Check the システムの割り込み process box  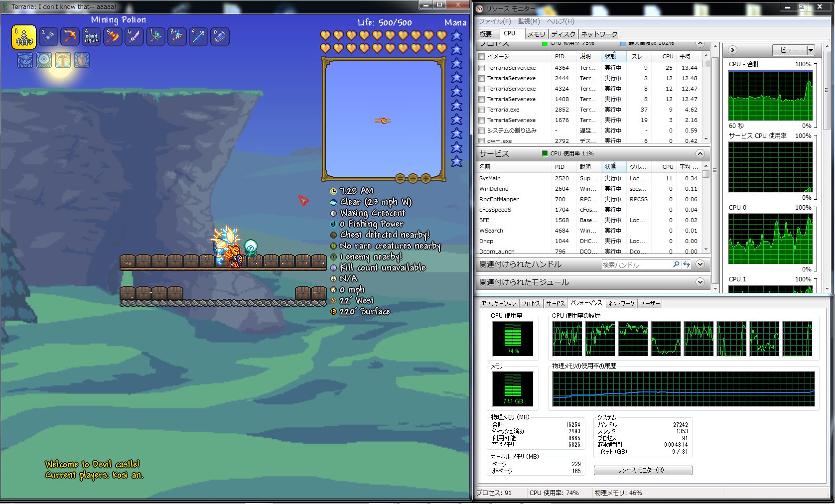pos(482,130)
